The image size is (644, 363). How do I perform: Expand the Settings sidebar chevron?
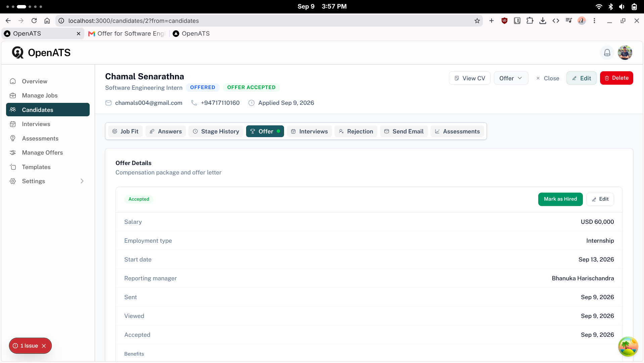(x=82, y=181)
